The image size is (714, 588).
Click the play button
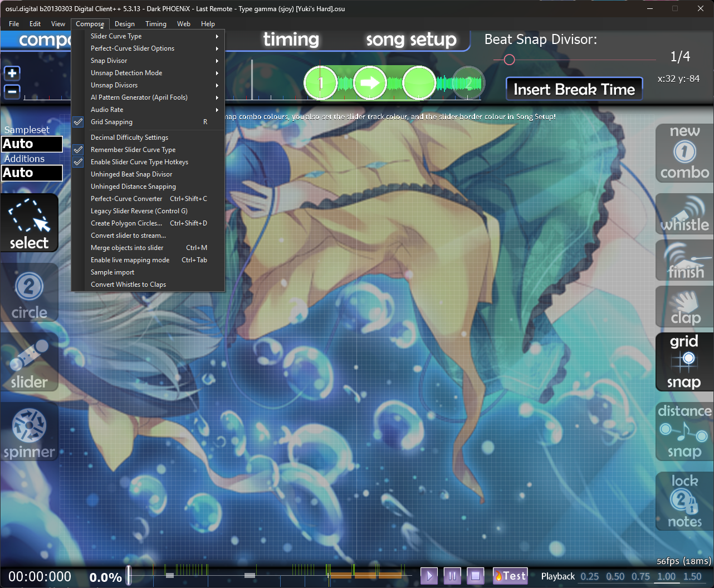[429, 576]
